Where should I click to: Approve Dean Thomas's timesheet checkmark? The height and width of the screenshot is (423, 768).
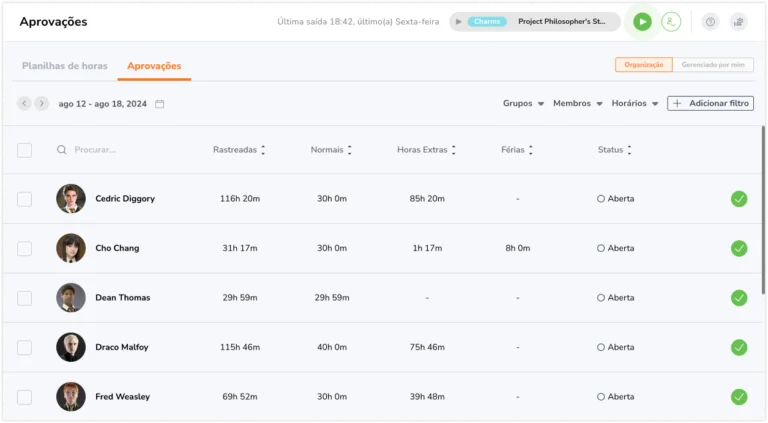(x=739, y=298)
